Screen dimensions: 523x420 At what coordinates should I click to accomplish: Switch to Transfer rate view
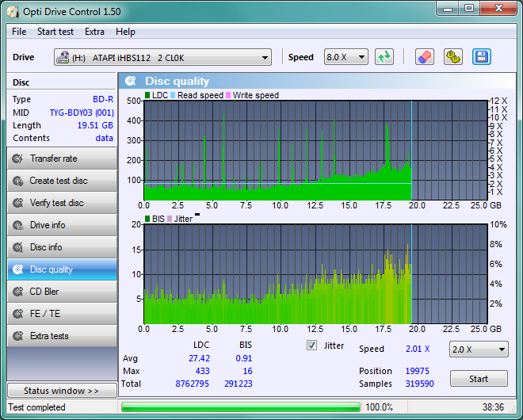tap(62, 158)
